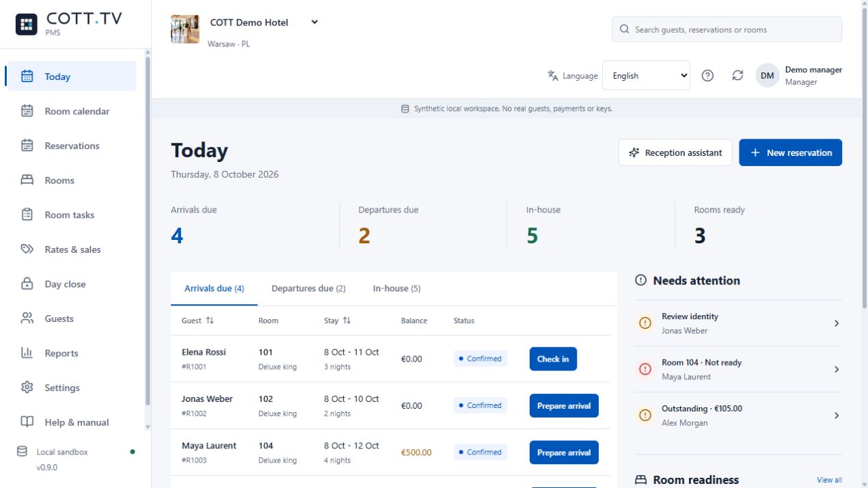Click the hotel thumbnail image
Viewport: 868px width, 488px height.
coord(185,29)
